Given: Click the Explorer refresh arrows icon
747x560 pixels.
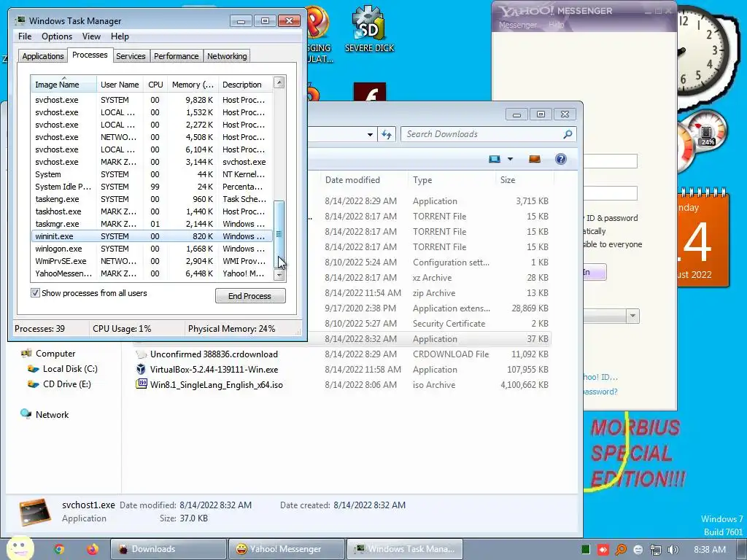Looking at the screenshot, I should [x=387, y=135].
